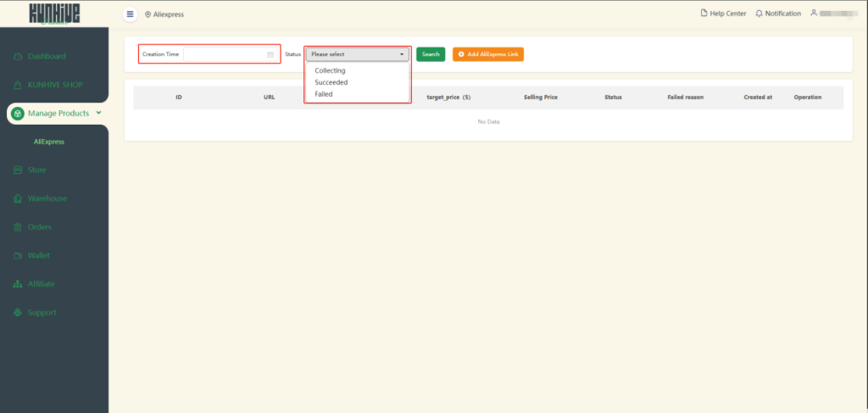Choose Failed from Status list

click(324, 95)
